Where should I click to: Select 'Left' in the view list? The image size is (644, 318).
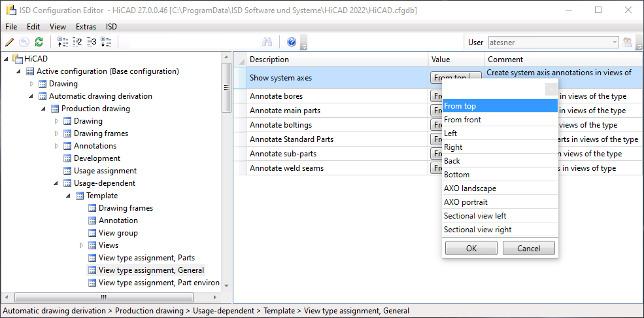[x=500, y=133]
